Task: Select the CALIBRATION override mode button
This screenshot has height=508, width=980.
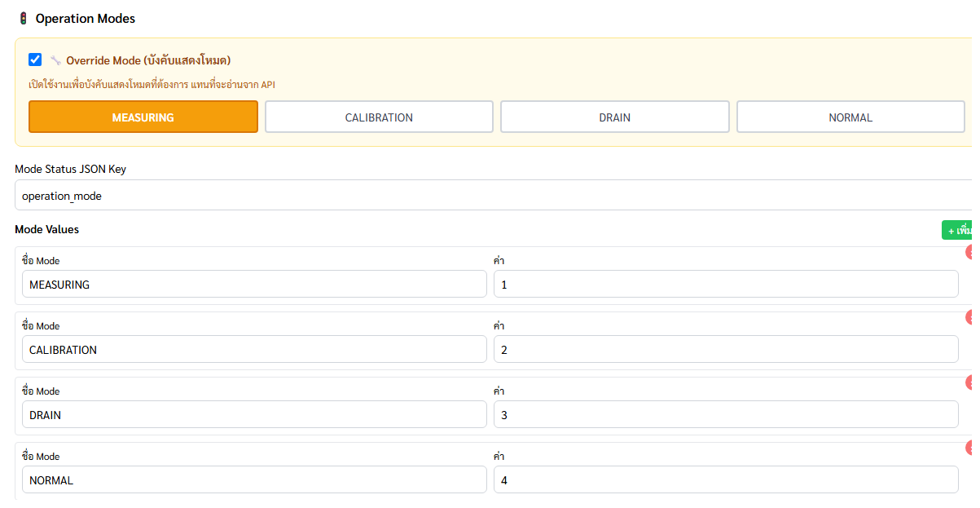Action: (379, 117)
